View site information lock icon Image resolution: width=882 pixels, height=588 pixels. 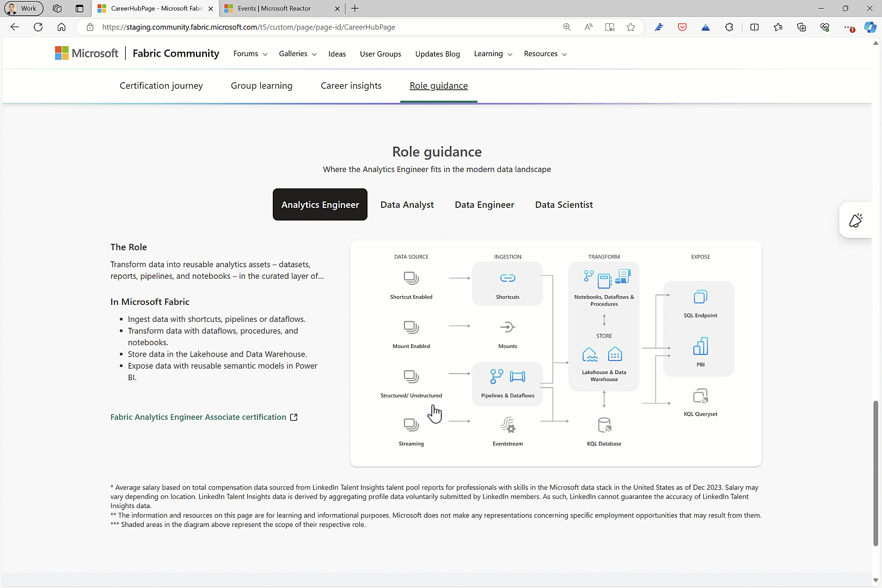[90, 27]
